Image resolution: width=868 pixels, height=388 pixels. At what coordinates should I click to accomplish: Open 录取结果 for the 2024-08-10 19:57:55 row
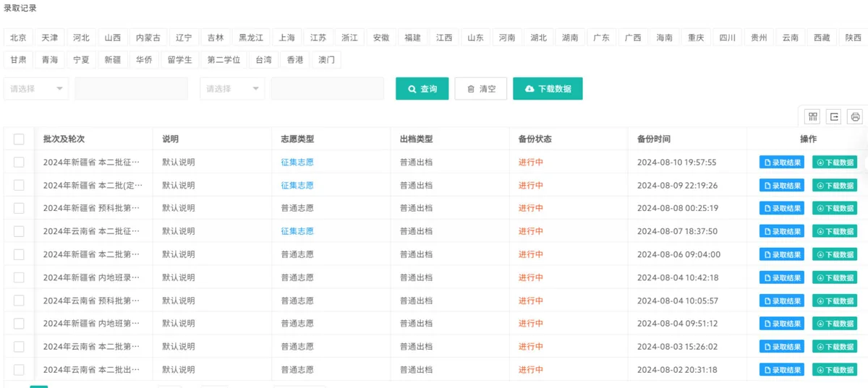click(782, 163)
